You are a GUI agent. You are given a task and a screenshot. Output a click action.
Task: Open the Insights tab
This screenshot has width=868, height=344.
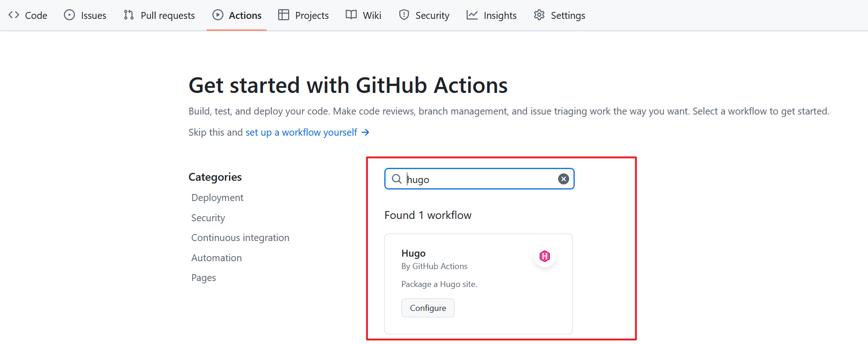tap(491, 15)
